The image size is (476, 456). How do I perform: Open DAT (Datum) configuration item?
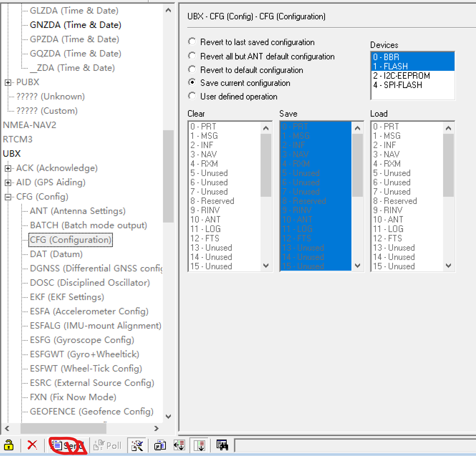pos(56,254)
